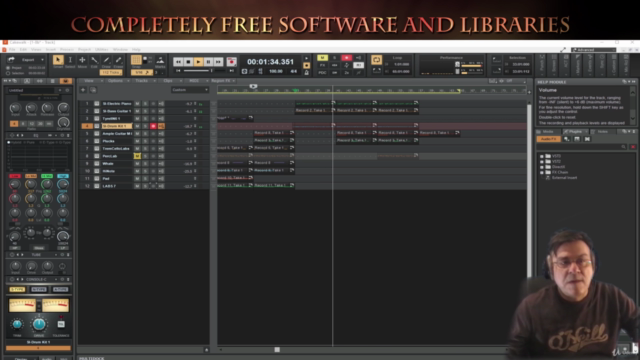The height and width of the screenshot is (360, 640).
Task: Click the 00:01:34.351 time display
Action: click(270, 62)
